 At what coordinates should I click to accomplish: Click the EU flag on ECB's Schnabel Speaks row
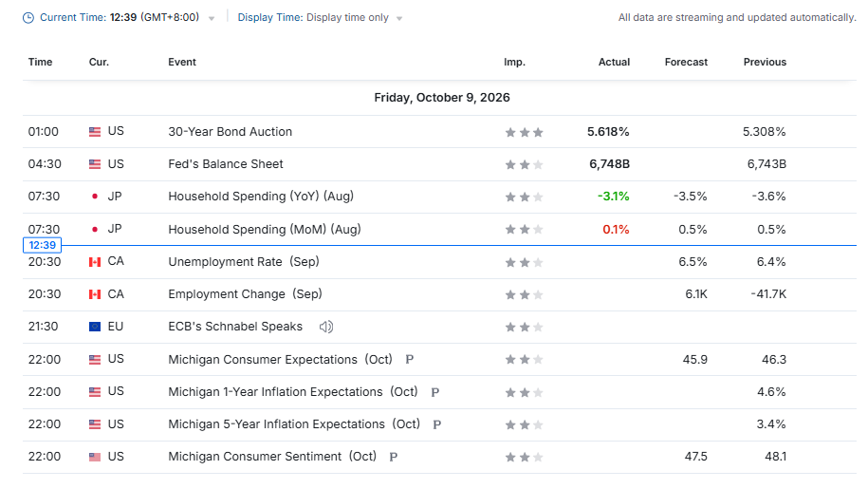[x=95, y=327]
